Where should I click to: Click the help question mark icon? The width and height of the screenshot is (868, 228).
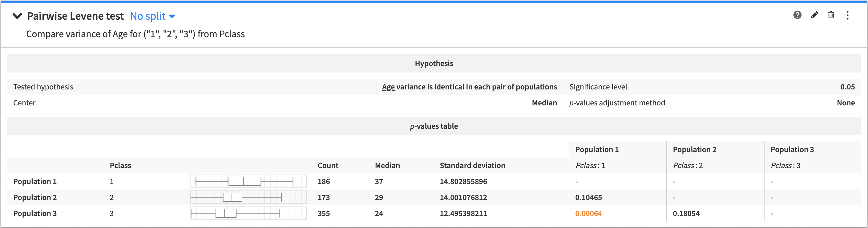click(797, 15)
